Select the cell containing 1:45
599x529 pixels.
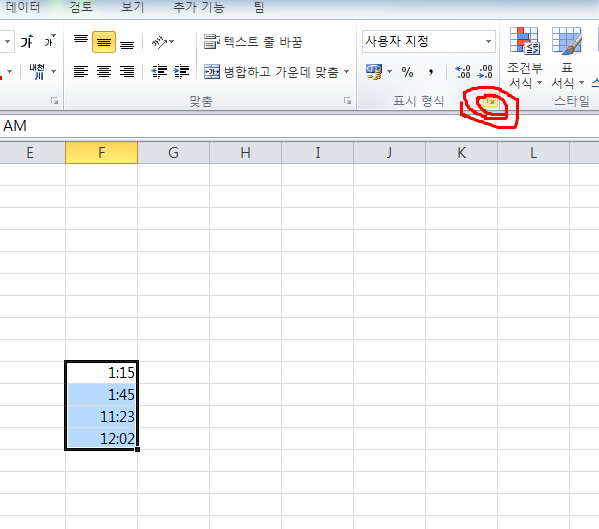point(101,394)
